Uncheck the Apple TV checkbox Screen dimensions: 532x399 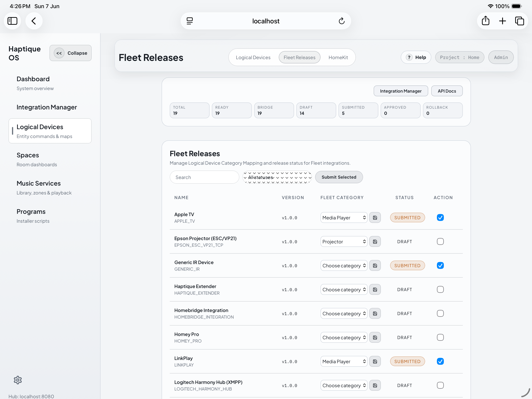pos(440,218)
